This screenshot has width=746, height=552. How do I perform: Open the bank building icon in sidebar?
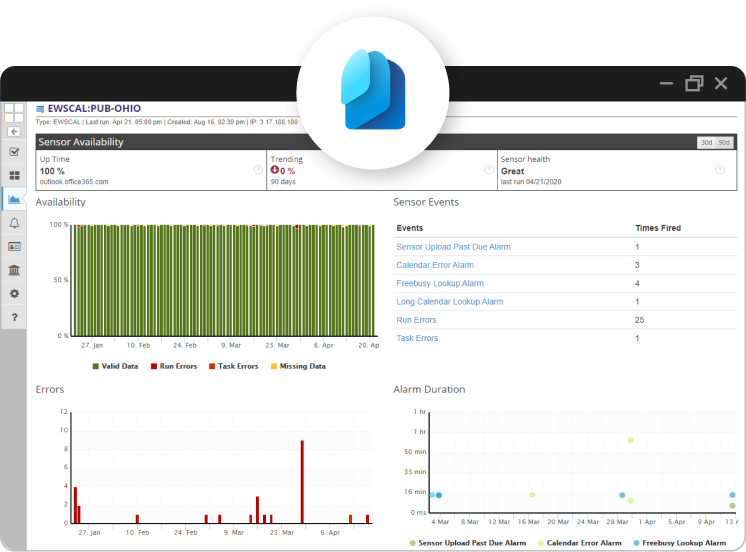14,270
